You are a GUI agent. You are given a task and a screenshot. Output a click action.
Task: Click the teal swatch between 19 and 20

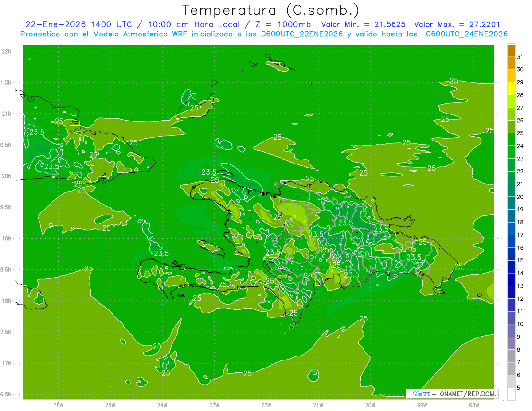tap(511, 203)
